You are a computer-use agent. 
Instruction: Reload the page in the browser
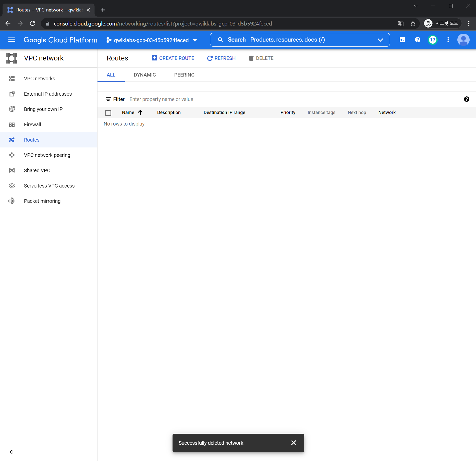[32, 23]
